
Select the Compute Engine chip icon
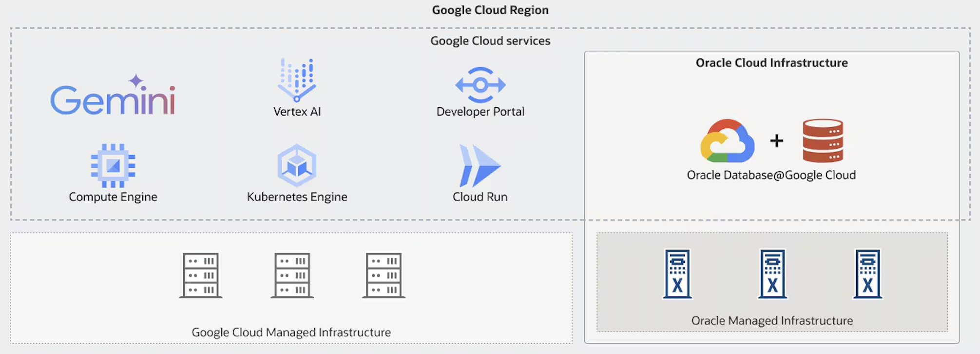pyautogui.click(x=113, y=165)
